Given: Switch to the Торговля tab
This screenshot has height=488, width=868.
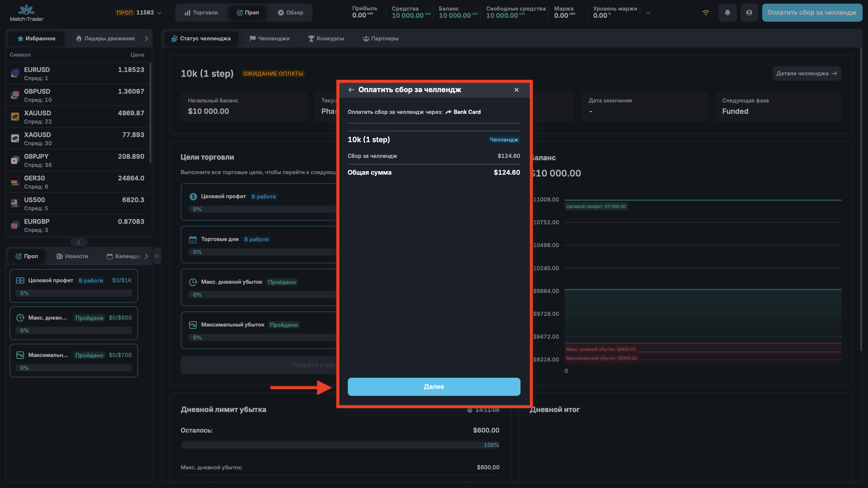Looking at the screenshot, I should tap(201, 13).
